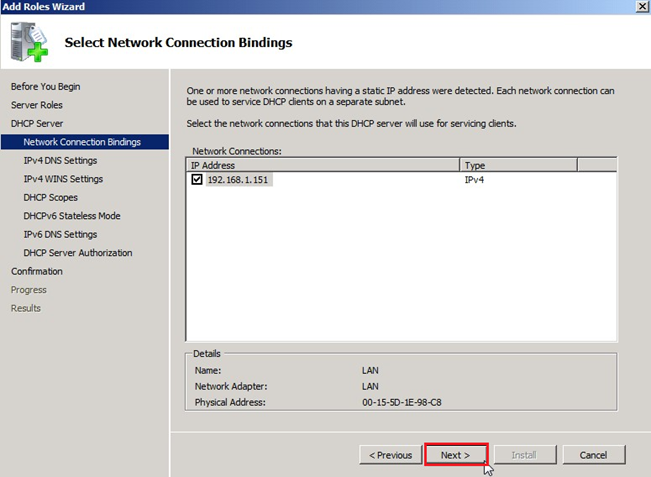
Task: Go to DHCP Scopes step
Action: click(x=51, y=197)
